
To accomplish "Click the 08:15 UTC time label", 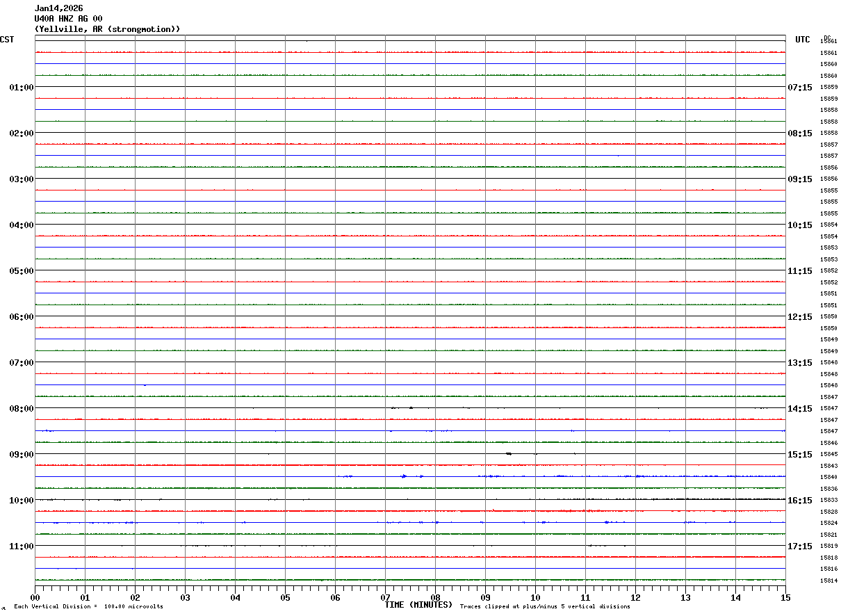I will click(800, 133).
